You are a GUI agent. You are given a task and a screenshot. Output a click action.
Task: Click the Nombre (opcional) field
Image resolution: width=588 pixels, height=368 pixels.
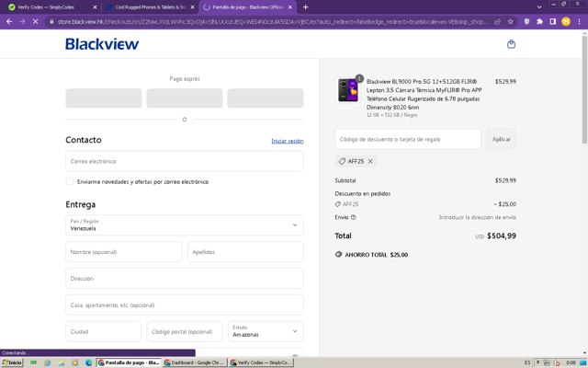(x=123, y=251)
